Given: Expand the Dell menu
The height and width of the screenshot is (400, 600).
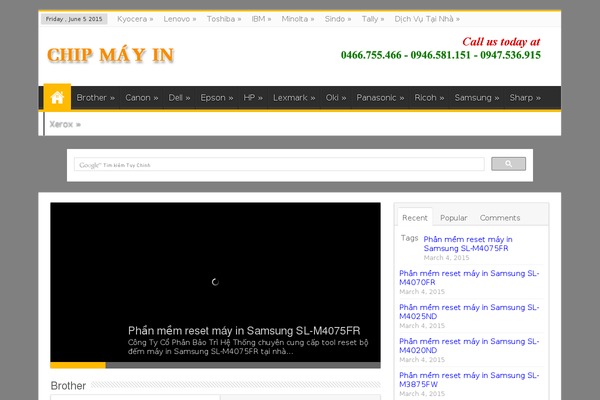Looking at the screenshot, I should [x=179, y=98].
